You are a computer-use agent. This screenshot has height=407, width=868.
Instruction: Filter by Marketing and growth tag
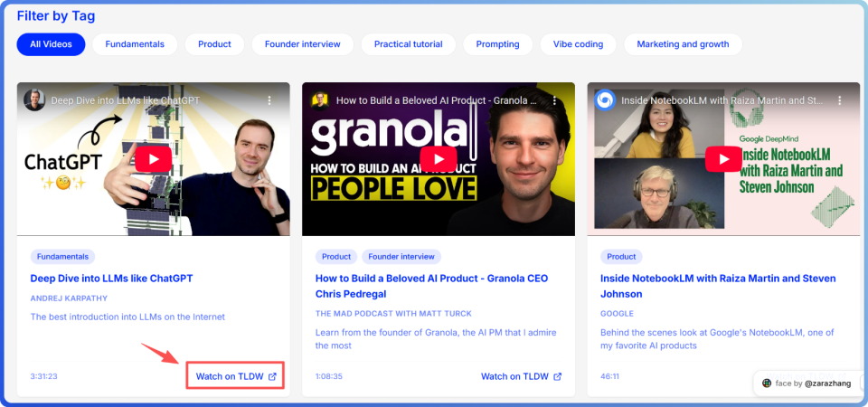tap(683, 44)
